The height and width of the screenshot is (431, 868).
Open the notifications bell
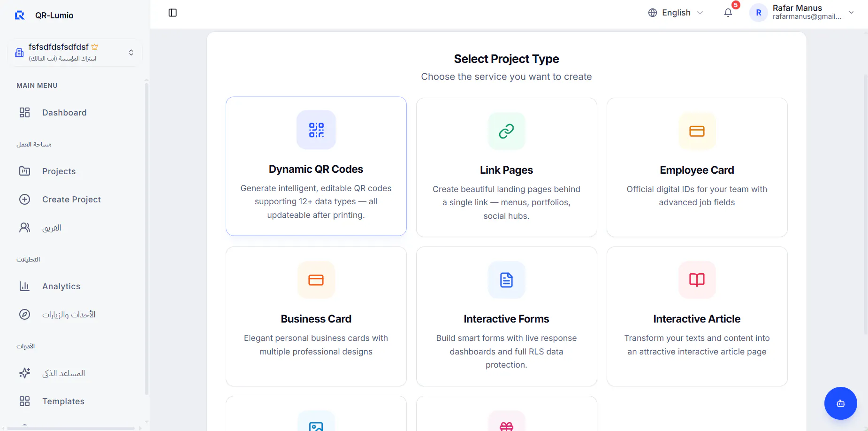pos(728,13)
